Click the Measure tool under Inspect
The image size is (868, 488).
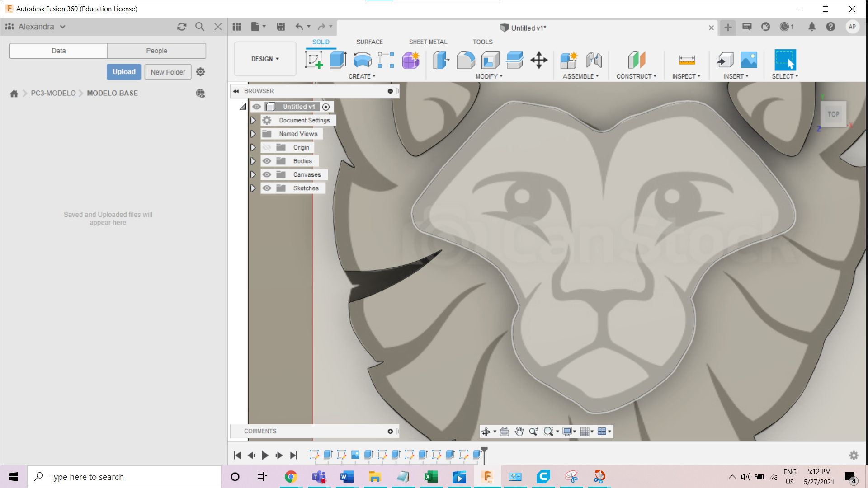687,60
